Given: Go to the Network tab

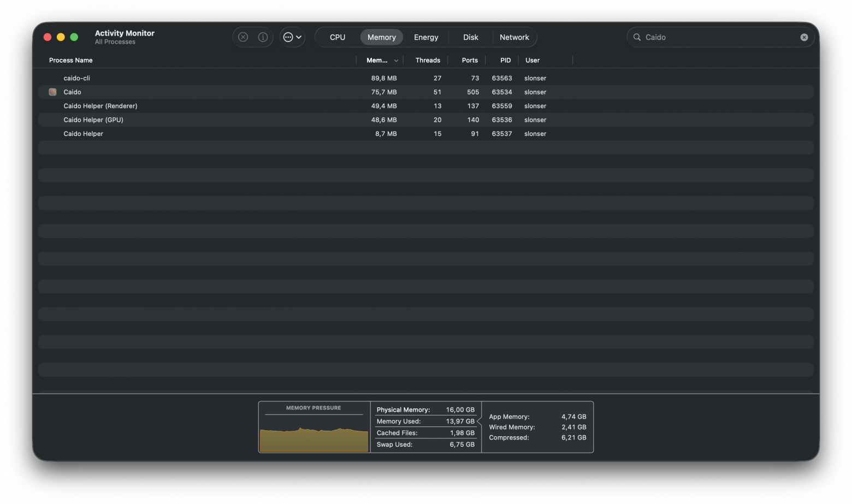Looking at the screenshot, I should tap(514, 37).
